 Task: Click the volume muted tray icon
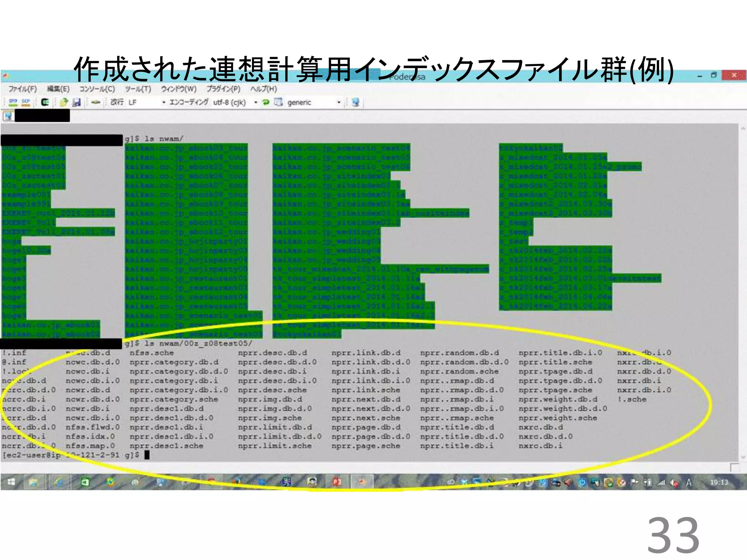click(x=674, y=483)
